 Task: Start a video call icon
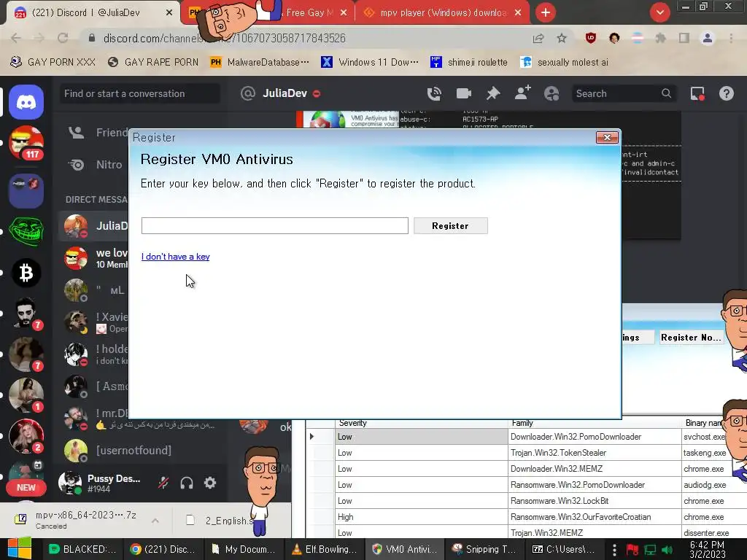click(463, 93)
